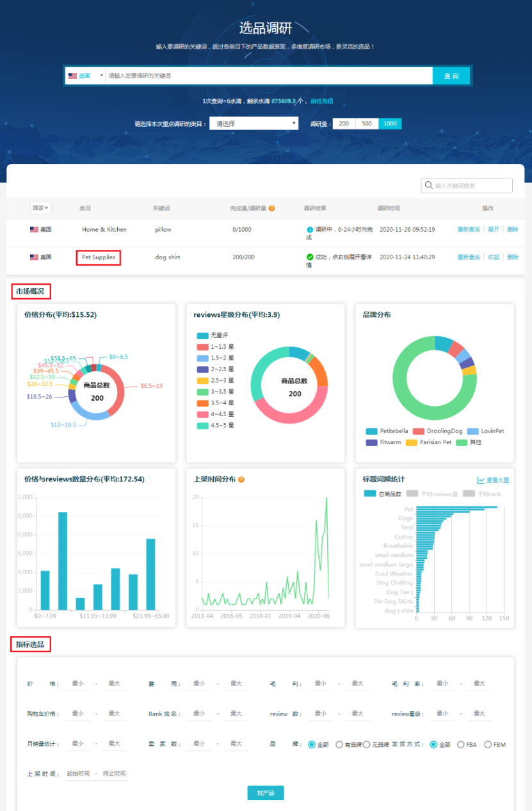The width and height of the screenshot is (532, 811).
Task: Choose the 200 research quantity option
Action: pos(344,124)
